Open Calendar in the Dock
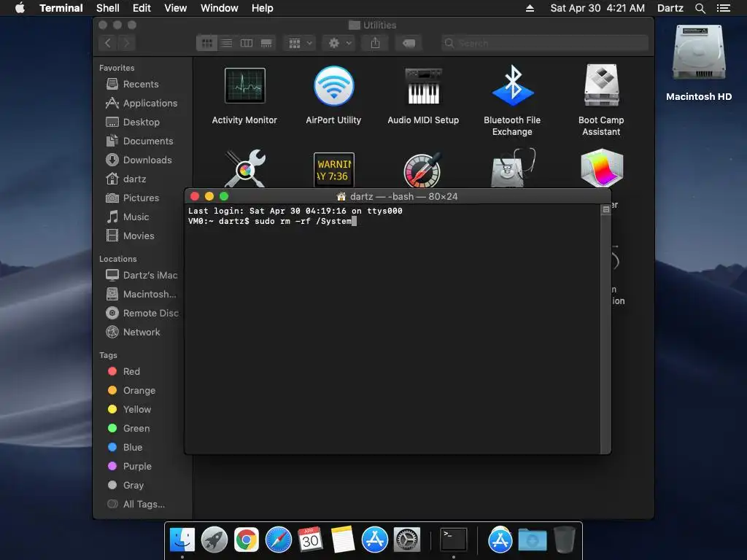The height and width of the screenshot is (560, 747). [310, 540]
